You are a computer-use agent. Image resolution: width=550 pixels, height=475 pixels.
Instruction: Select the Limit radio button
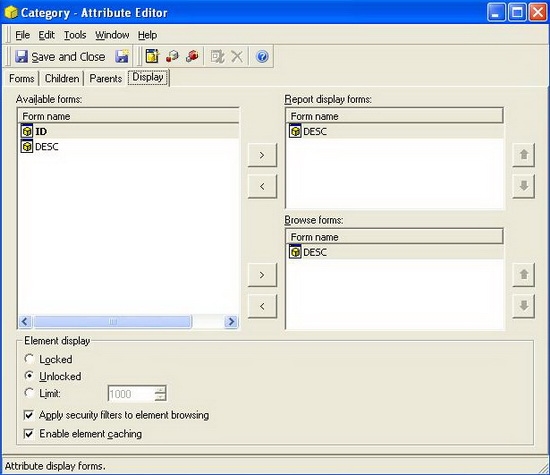click(x=29, y=393)
